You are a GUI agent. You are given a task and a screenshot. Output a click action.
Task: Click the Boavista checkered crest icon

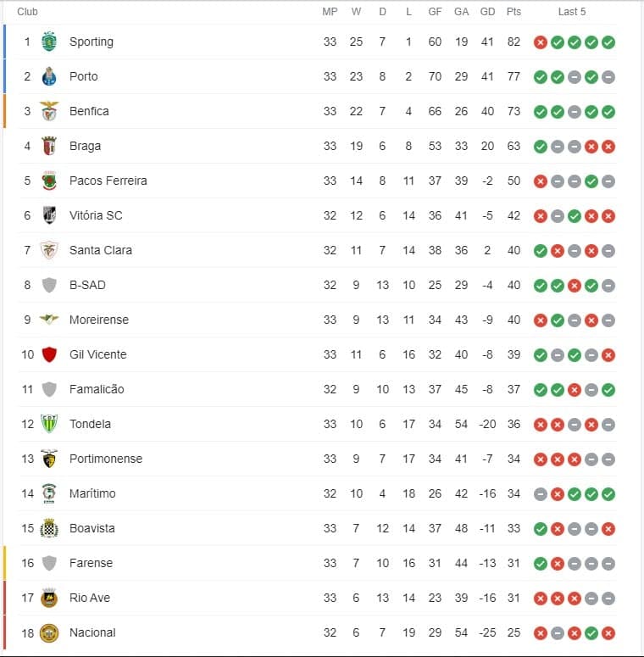click(49, 528)
